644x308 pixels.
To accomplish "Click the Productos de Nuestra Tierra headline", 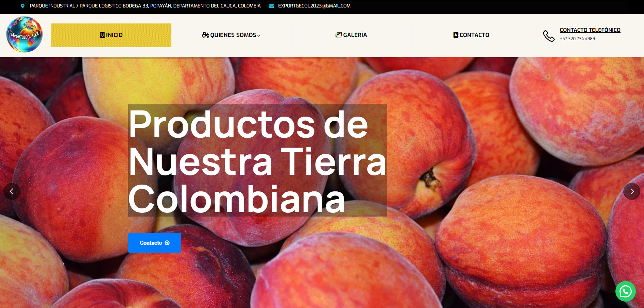I will [x=257, y=160].
